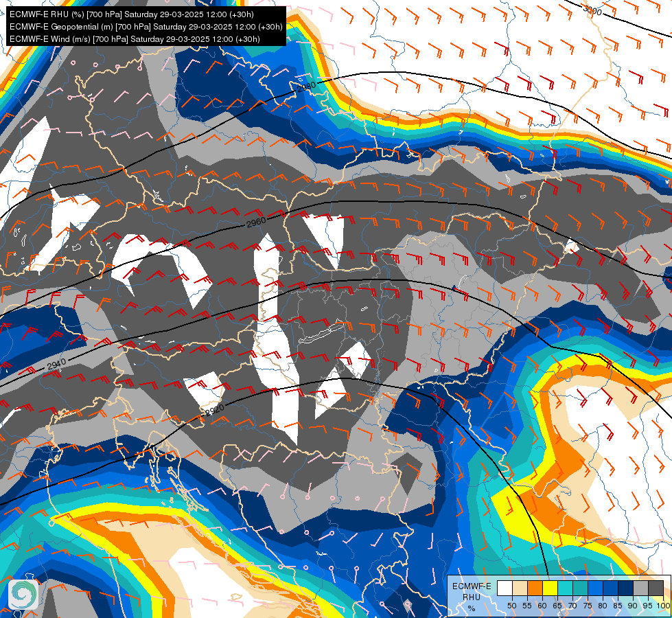Click the 2980 geopotential contour label

pyautogui.click(x=306, y=87)
